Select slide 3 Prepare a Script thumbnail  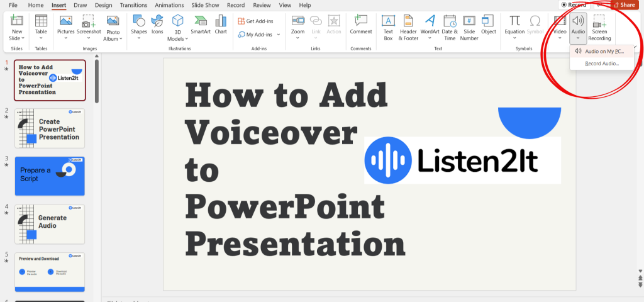click(50, 176)
